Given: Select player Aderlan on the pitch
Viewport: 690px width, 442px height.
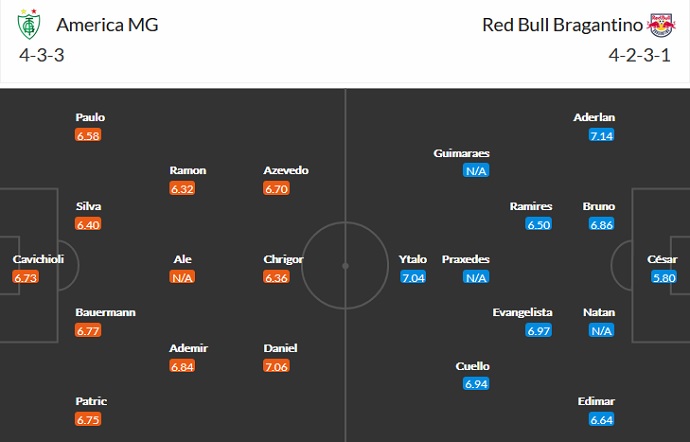Looking at the screenshot, I should [594, 117].
